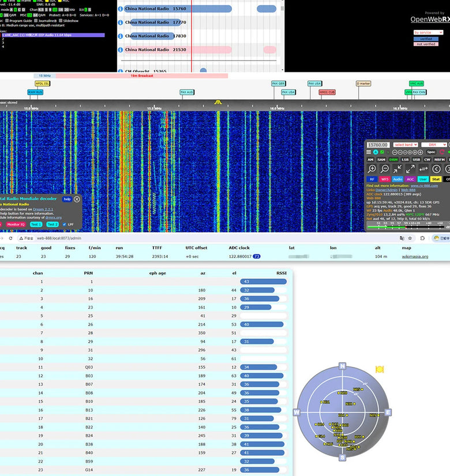Close the DRM decoder panel
This screenshot has width=450, height=476.
pyautogui.click(x=77, y=199)
